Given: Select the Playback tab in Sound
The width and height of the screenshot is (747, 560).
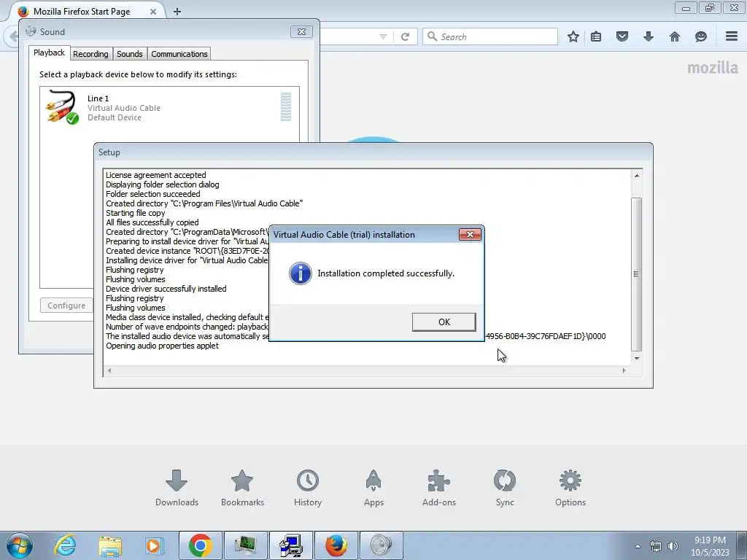Looking at the screenshot, I should tap(49, 52).
